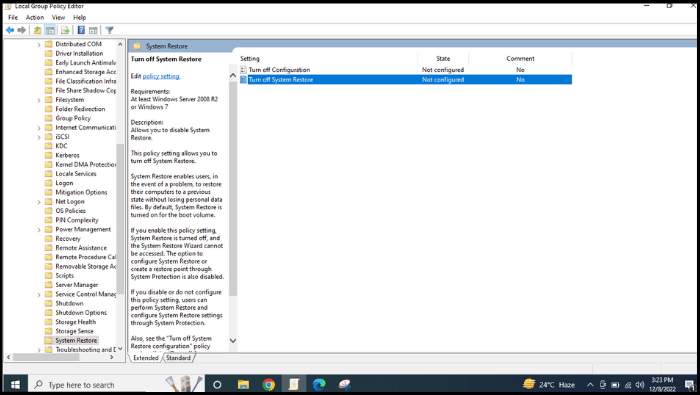Expand the Distributed COM tree node
The image size is (700, 395).
point(39,44)
